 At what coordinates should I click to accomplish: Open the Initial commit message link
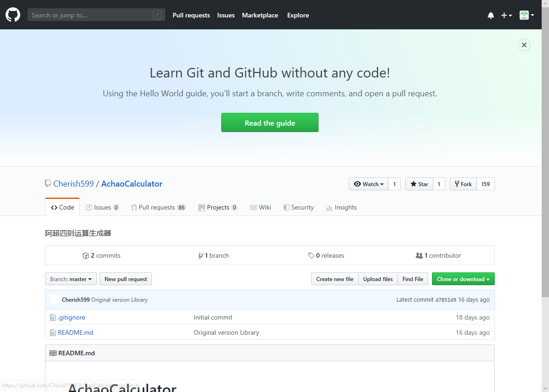point(213,317)
